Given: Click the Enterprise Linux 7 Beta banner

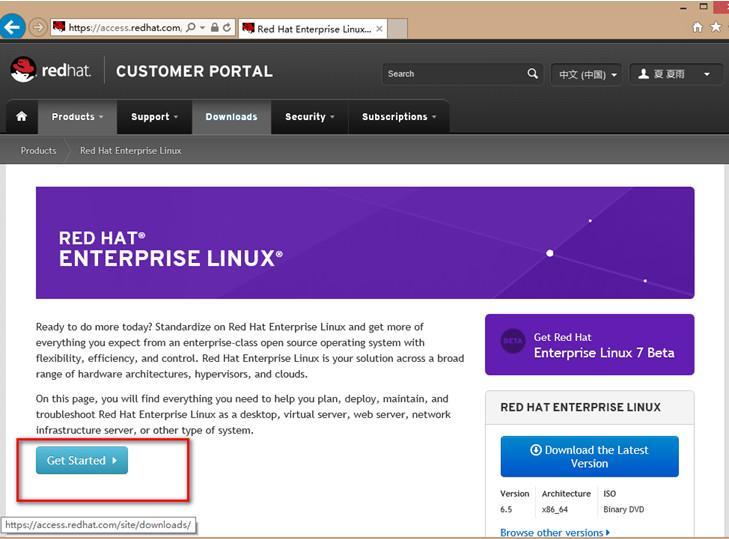Looking at the screenshot, I should pyautogui.click(x=589, y=345).
